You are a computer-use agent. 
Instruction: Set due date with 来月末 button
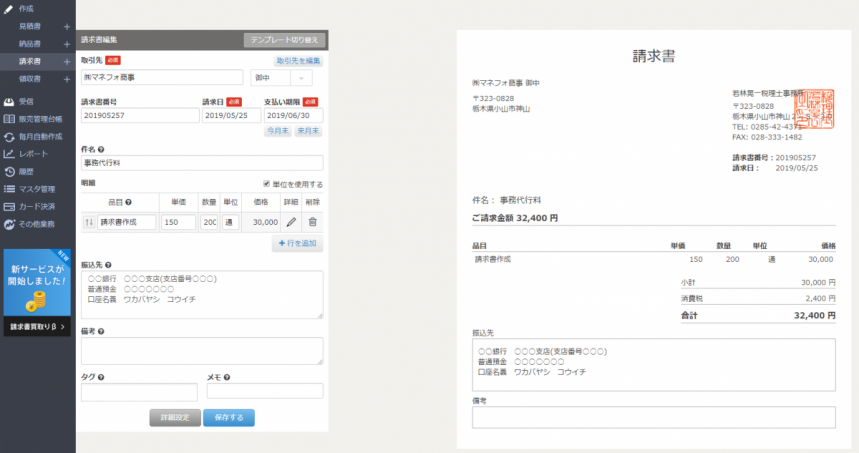pos(308,131)
